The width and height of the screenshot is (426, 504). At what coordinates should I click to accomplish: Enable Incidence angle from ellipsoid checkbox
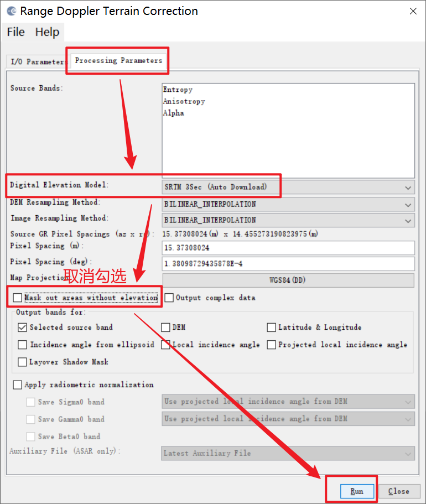[x=22, y=345]
